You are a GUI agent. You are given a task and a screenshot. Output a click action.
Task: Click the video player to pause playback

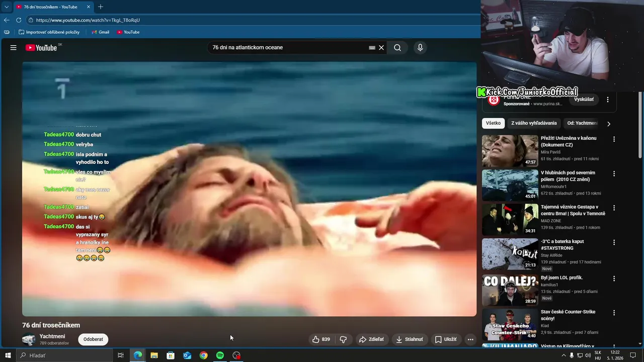249,189
